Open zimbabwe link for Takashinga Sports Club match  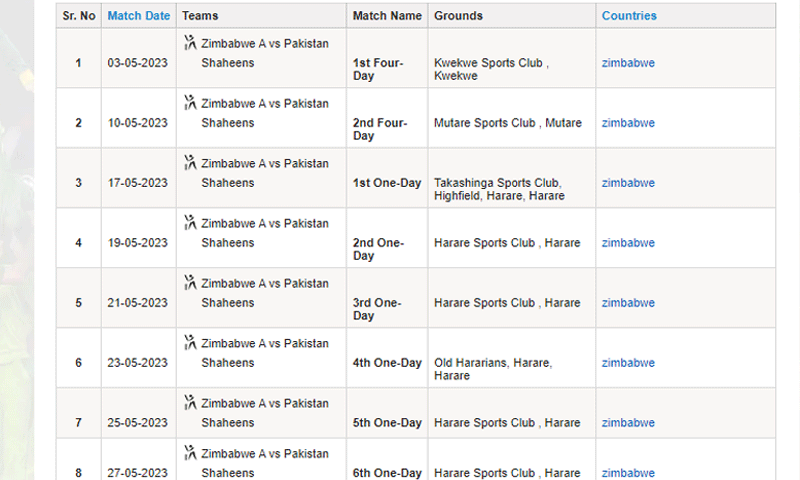[628, 183]
